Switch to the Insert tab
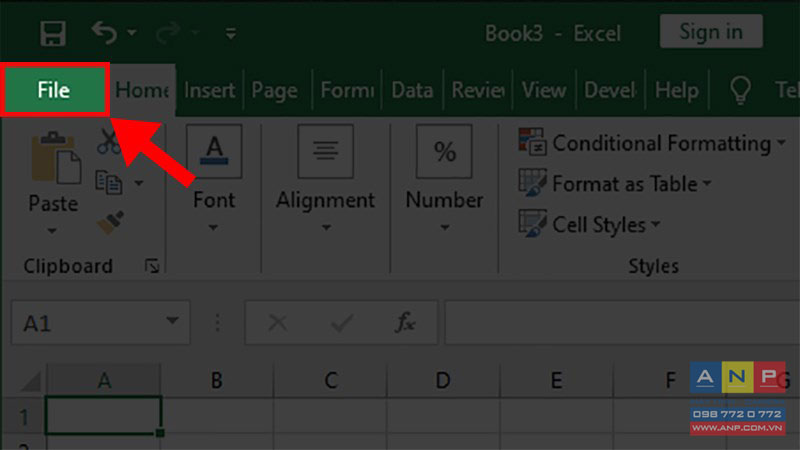Screen dimensions: 800x450 210,90
